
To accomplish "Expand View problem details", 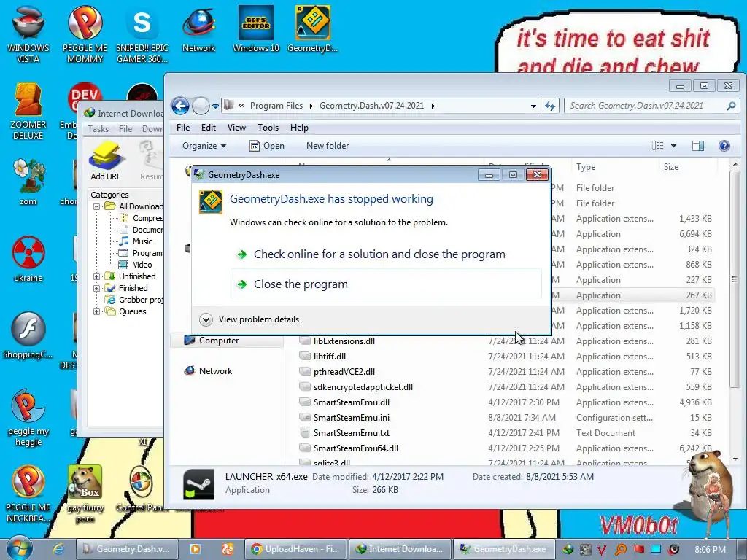I will [250, 319].
